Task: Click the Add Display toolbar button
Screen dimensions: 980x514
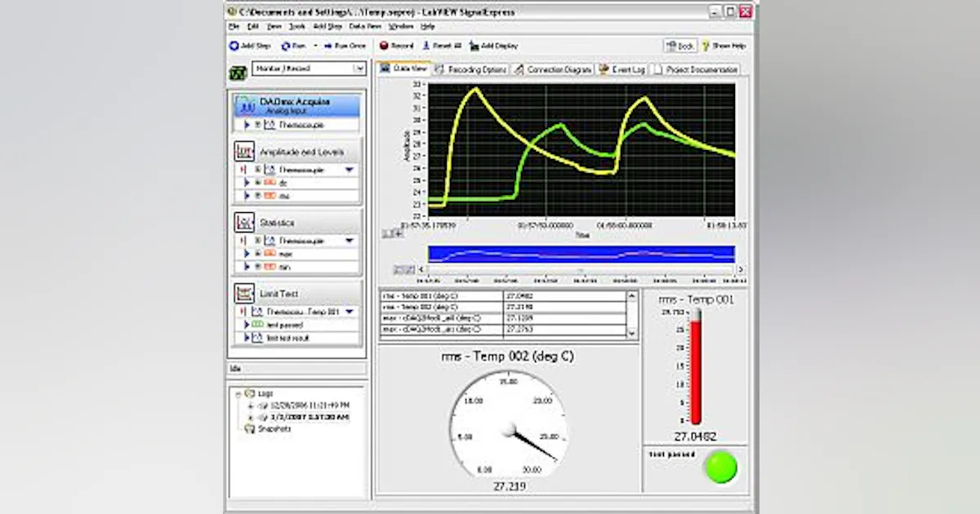Action: tap(494, 46)
